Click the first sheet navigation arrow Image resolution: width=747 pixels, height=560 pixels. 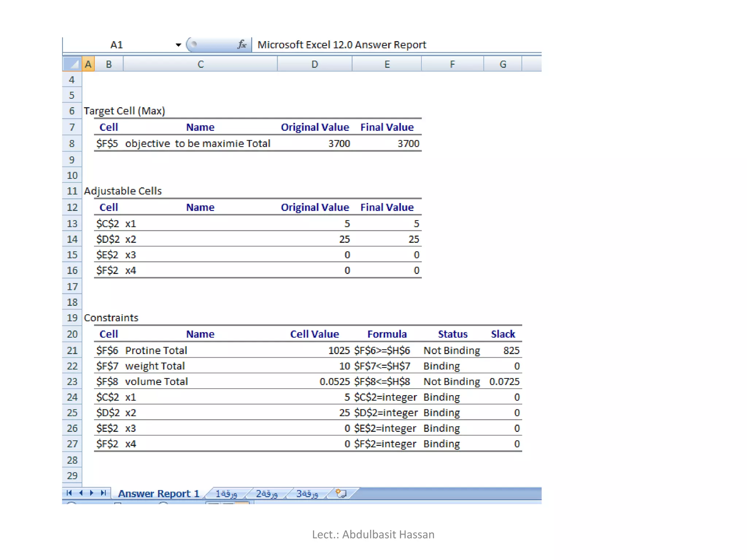click(x=69, y=493)
